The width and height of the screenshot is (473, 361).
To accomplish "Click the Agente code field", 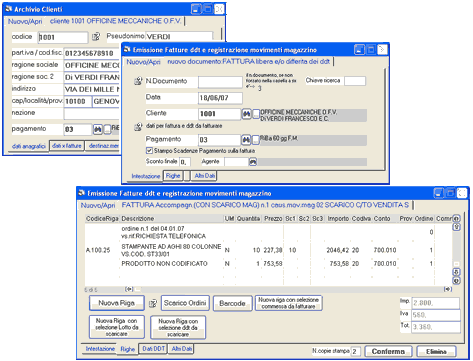I will pos(236,162).
